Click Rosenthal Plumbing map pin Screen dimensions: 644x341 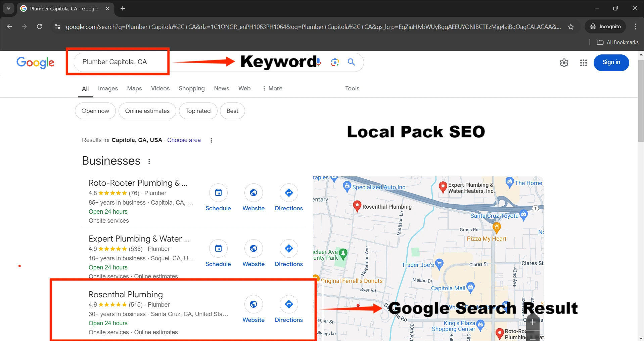(x=357, y=206)
